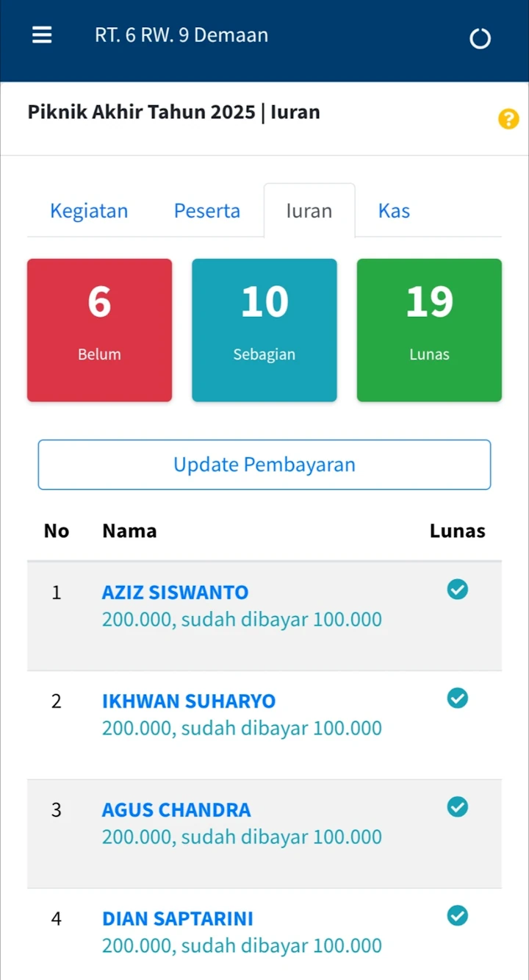Viewport: 529px width, 980px height.
Task: Toggle Lunas check for Dian Saptarini
Action: [457, 916]
